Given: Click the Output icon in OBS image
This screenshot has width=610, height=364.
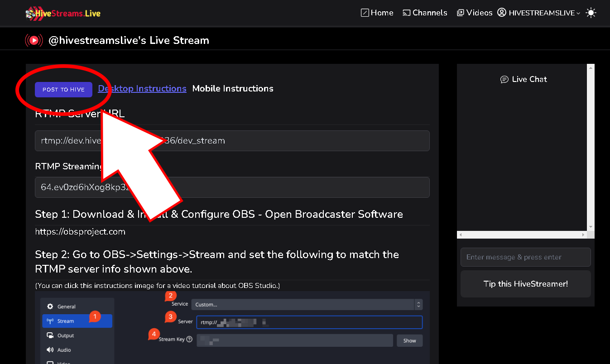Looking at the screenshot, I should tap(50, 335).
